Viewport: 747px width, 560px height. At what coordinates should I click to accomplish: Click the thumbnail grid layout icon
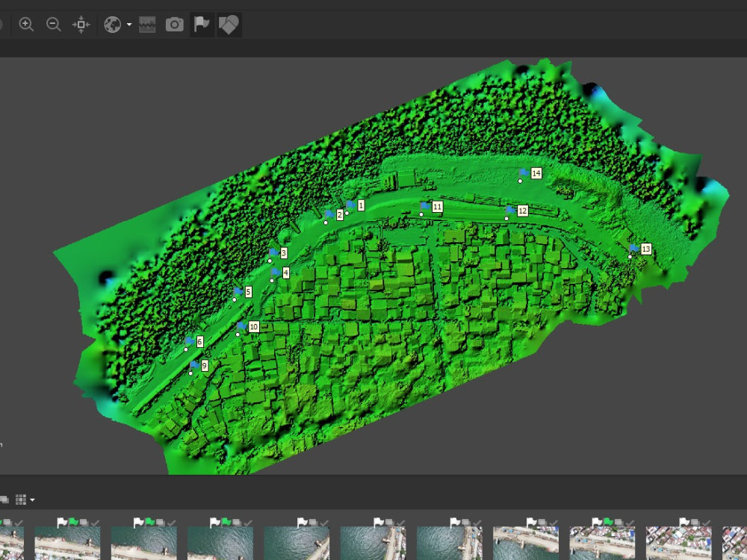coord(20,500)
